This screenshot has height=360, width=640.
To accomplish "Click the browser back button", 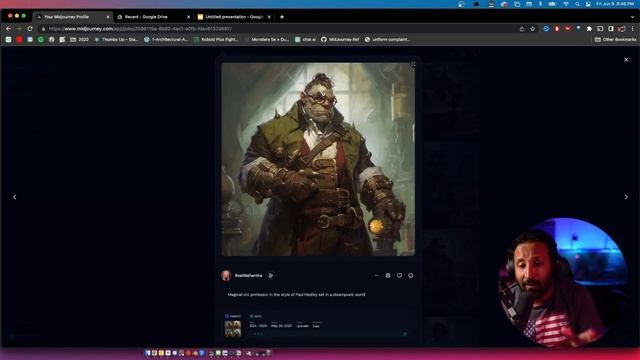I will point(9,29).
